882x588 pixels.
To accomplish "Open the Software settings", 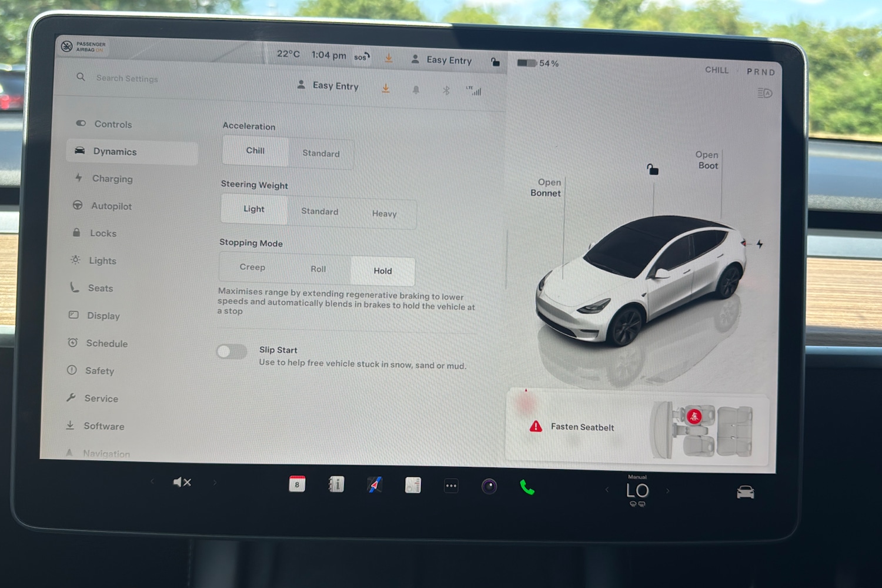I will click(x=95, y=426).
